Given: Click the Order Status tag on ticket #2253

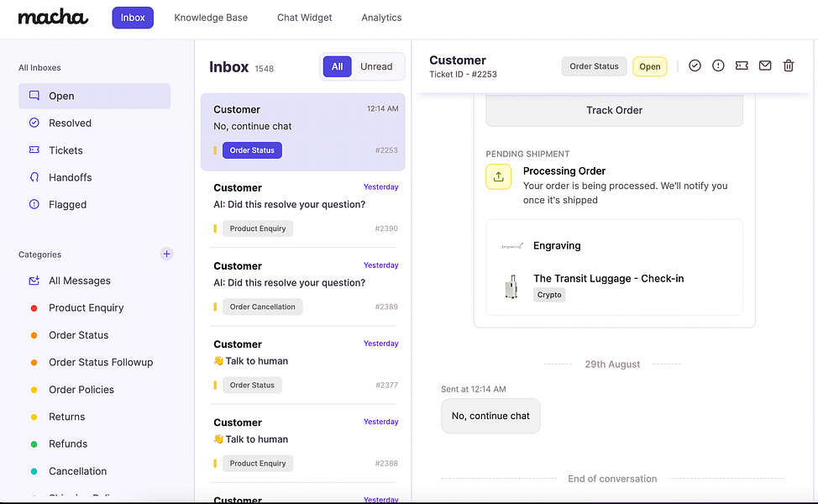Looking at the screenshot, I should [x=252, y=150].
